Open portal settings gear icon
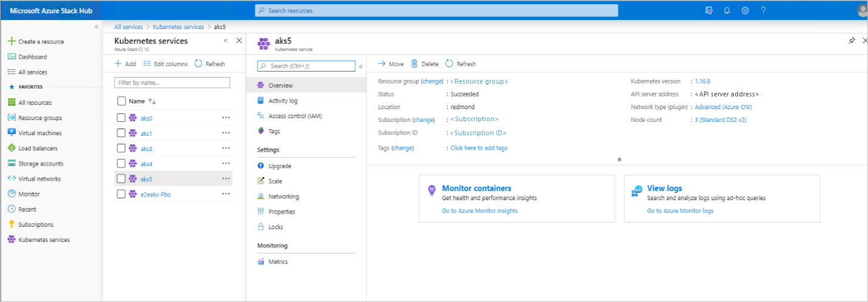Image resolution: width=868 pixels, height=302 pixels. [x=745, y=10]
